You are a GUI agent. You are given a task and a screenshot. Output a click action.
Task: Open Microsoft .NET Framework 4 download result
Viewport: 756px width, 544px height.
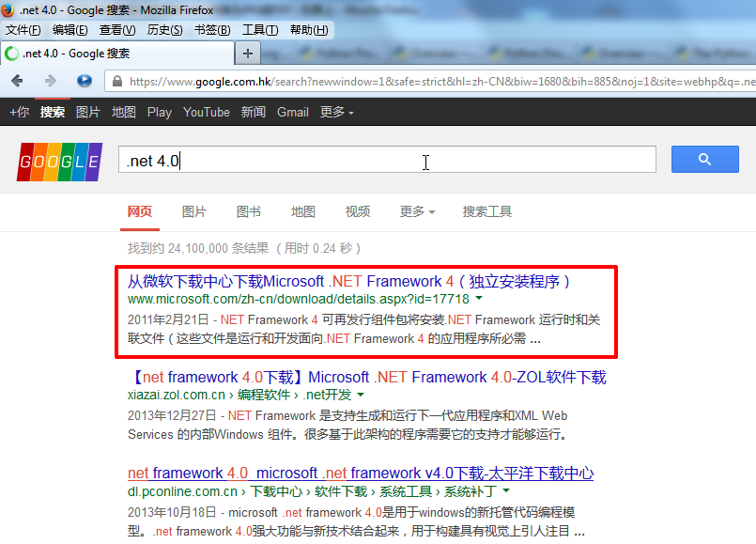pos(349,281)
